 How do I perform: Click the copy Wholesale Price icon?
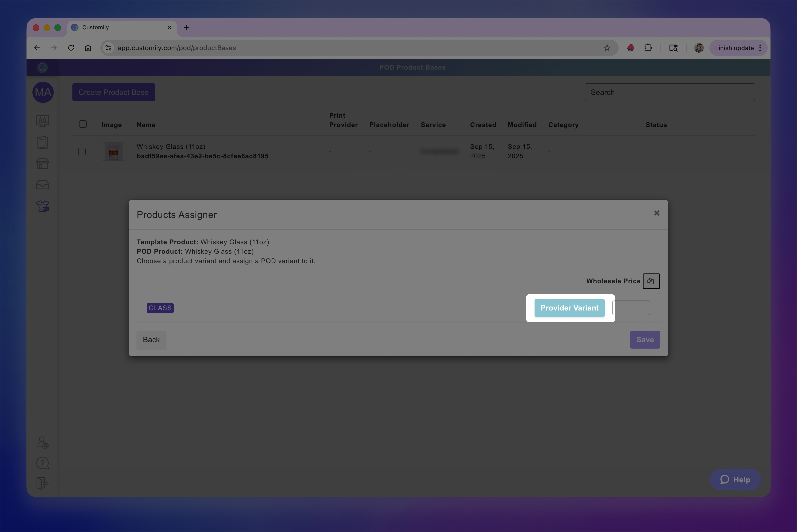(651, 281)
